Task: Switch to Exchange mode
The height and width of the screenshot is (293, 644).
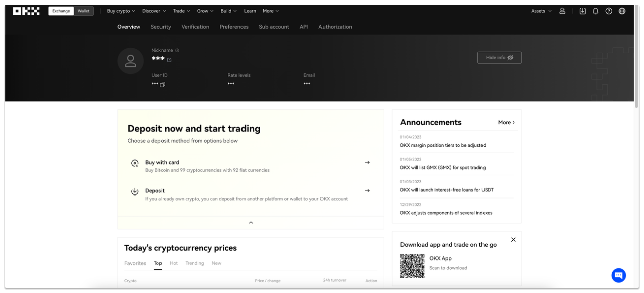Action: click(x=61, y=11)
